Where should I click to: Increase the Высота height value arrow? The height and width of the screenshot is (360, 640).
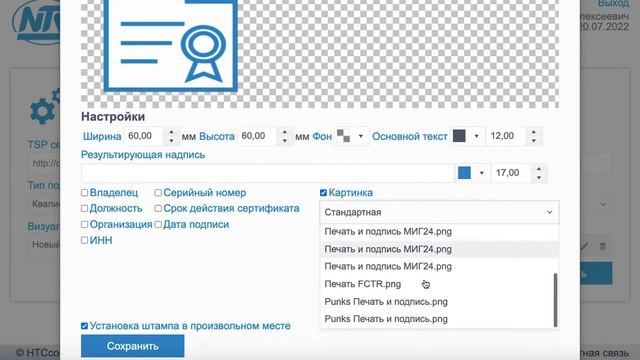284,132
